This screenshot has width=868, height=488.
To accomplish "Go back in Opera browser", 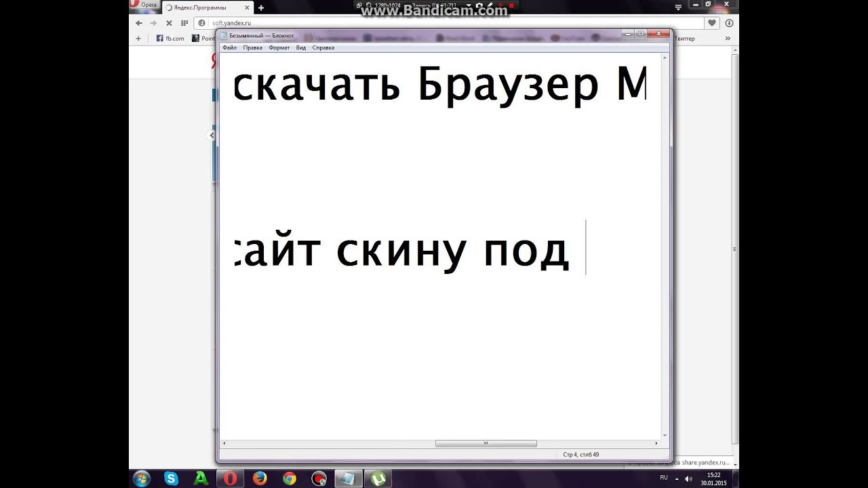I will (139, 22).
